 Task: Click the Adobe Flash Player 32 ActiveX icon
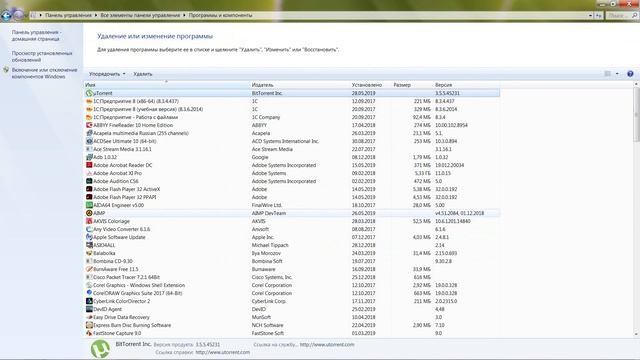click(89, 189)
